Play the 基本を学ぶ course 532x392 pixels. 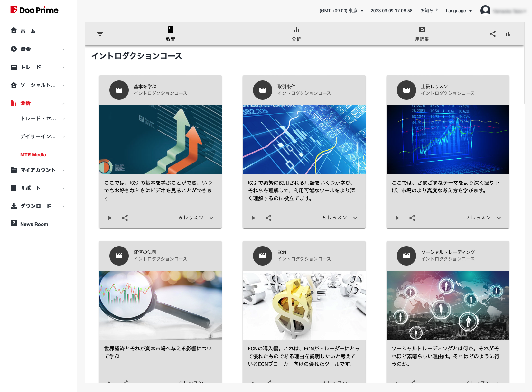click(x=110, y=218)
